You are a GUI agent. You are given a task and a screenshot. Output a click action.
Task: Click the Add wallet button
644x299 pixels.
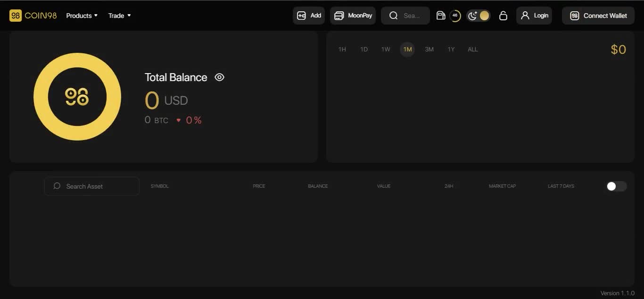coord(309,16)
